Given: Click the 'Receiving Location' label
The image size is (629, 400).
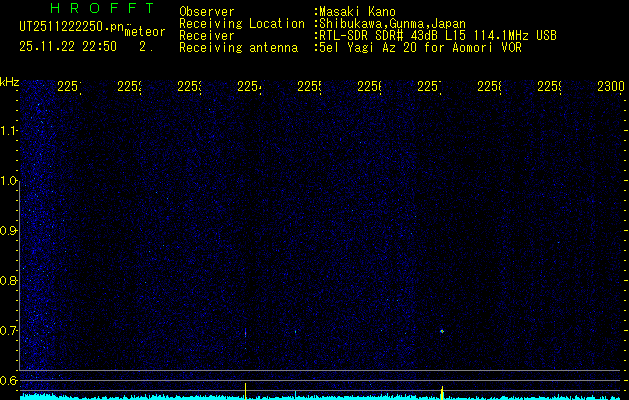Looking at the screenshot, I should (242, 24).
